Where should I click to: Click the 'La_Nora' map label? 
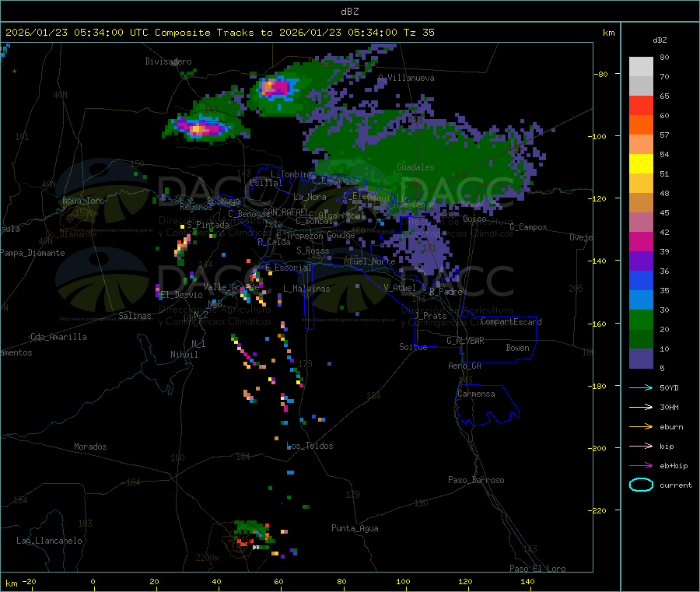tap(310, 197)
